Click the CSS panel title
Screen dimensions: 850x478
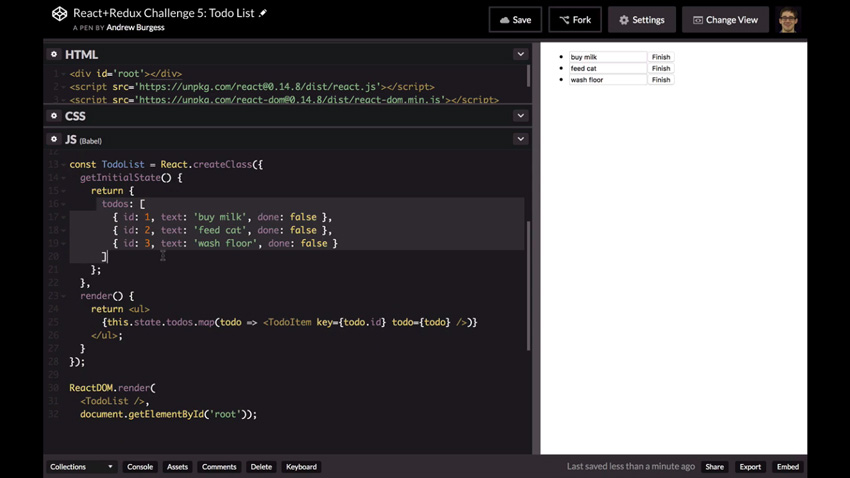coord(75,116)
